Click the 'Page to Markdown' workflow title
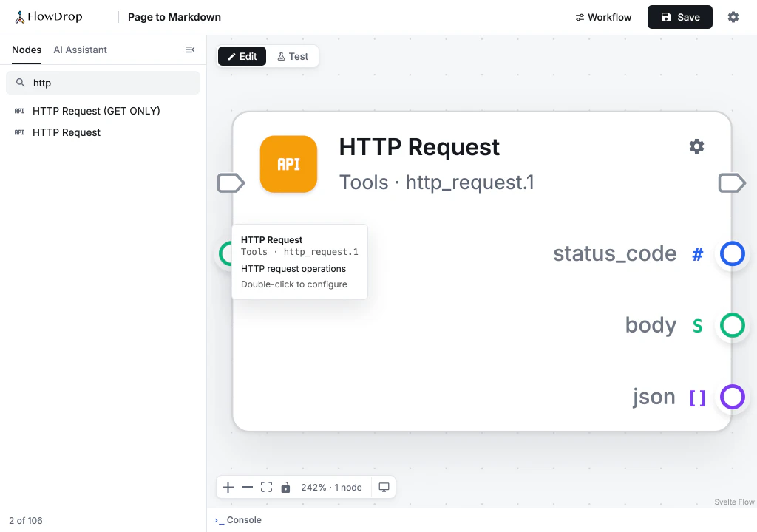Viewport: 757px width, 532px height. [174, 18]
